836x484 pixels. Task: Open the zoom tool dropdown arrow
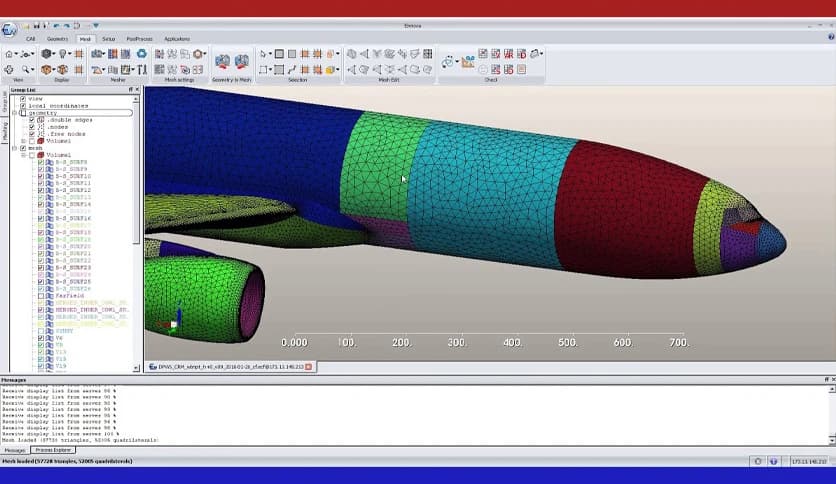pos(32,69)
